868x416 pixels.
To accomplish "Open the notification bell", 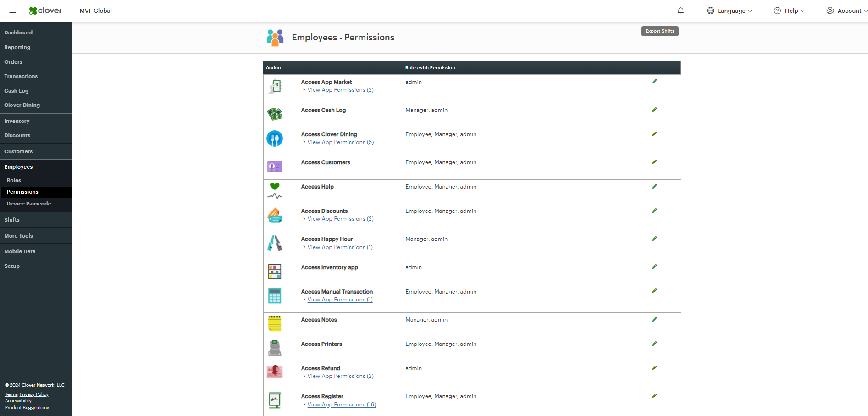I will pos(680,11).
